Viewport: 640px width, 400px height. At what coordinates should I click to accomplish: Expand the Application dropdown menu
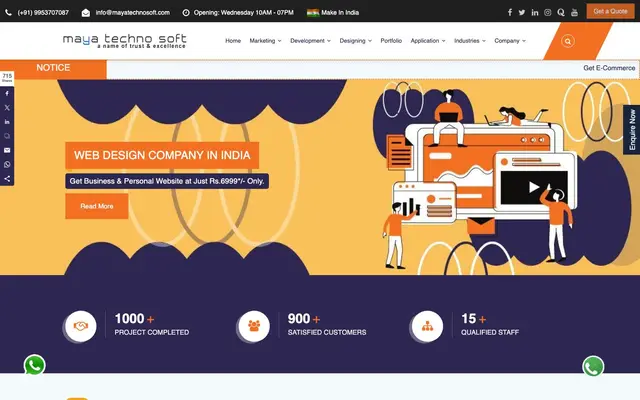pyautogui.click(x=428, y=41)
